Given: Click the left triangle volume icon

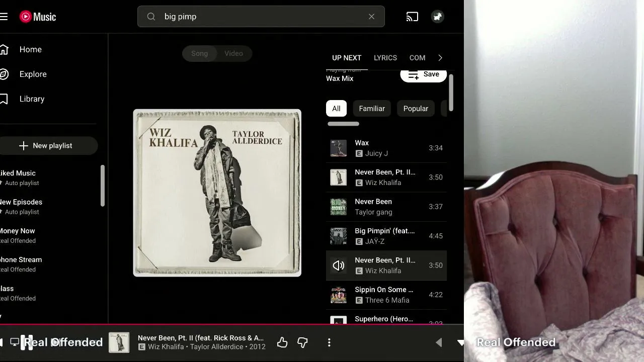Looking at the screenshot, I should click(439, 342).
